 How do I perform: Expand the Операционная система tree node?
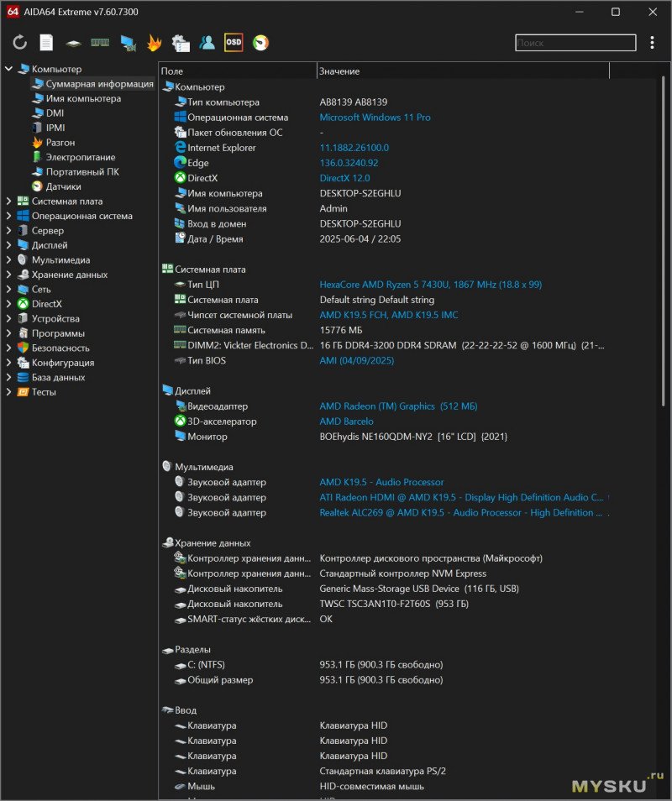8,216
